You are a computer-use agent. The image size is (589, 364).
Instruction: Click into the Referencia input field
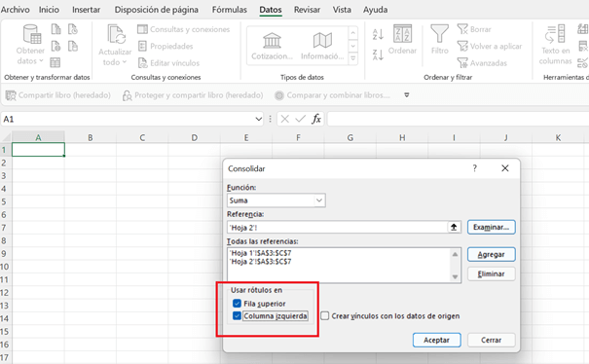pos(337,228)
